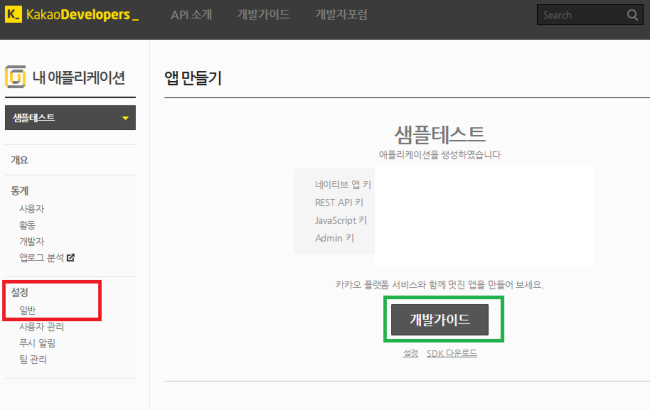Open 사용자 statistics in the sidebar
This screenshot has height=410, width=650.
click(32, 208)
